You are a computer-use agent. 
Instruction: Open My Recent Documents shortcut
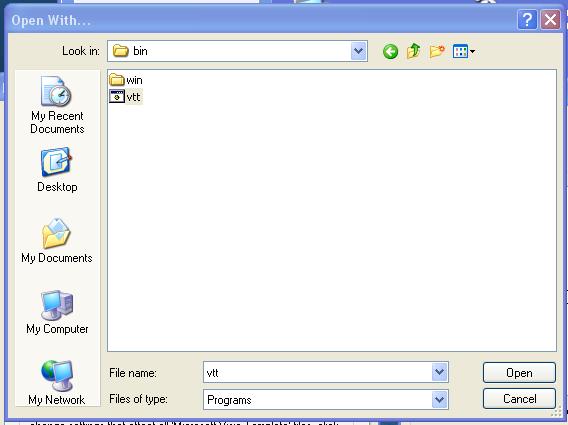[x=57, y=105]
